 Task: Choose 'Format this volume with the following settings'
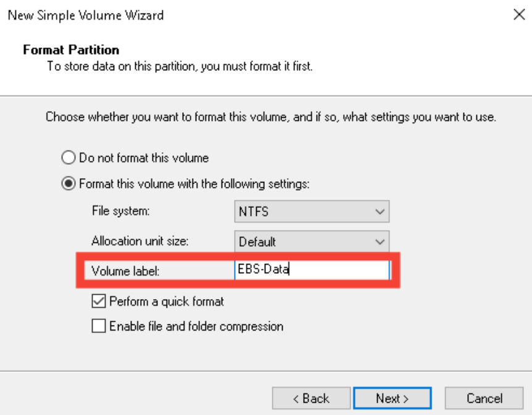[69, 184]
